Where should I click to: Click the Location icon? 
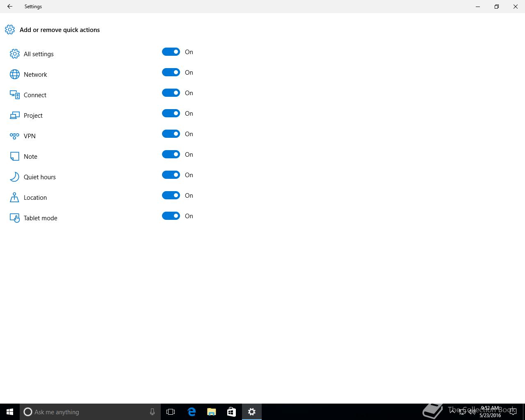pyautogui.click(x=15, y=197)
